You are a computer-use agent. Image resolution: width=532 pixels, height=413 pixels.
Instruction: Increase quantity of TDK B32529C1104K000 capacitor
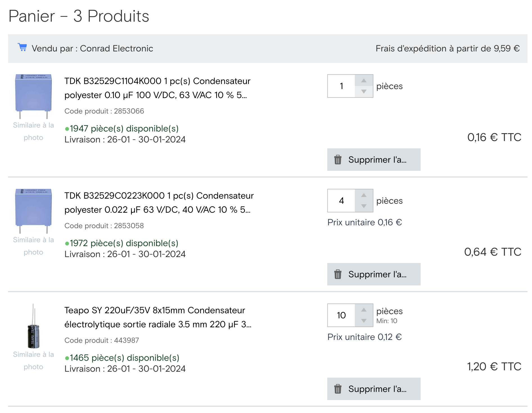[x=364, y=81]
